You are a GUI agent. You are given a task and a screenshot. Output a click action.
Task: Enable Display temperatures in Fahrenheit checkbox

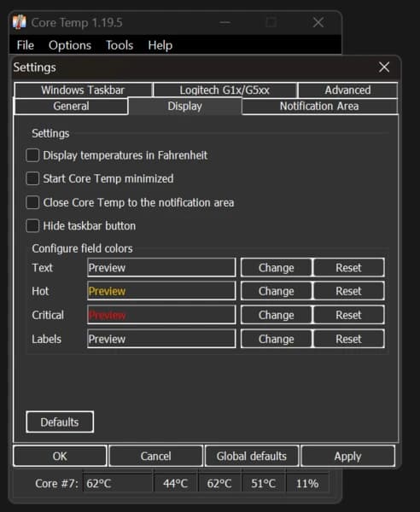[x=32, y=155]
